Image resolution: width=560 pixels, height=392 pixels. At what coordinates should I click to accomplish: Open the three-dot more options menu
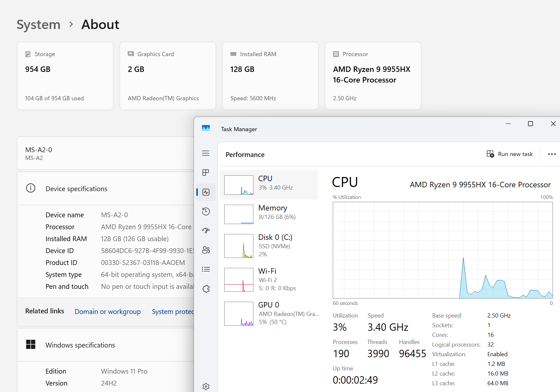pos(552,154)
